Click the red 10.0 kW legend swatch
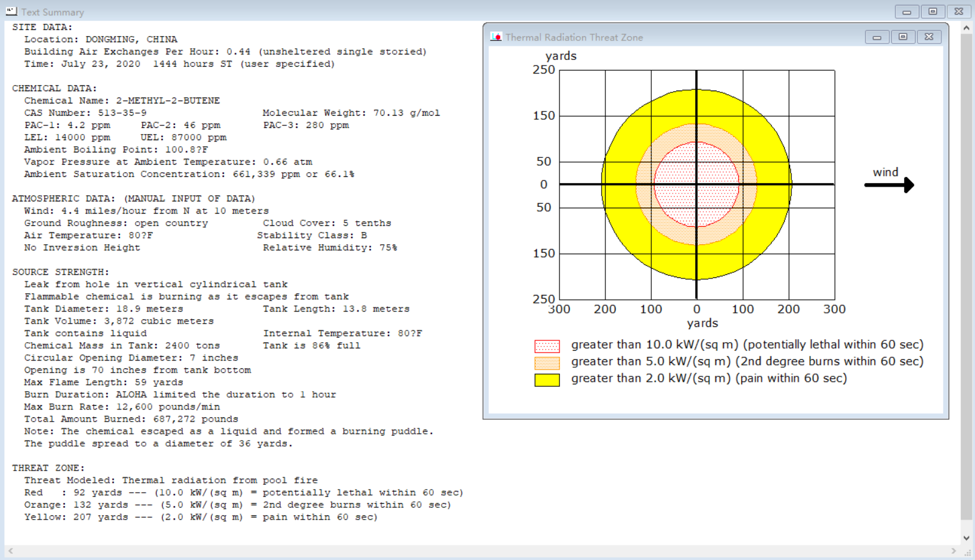Viewport: 975px width, 560px height. [x=547, y=346]
